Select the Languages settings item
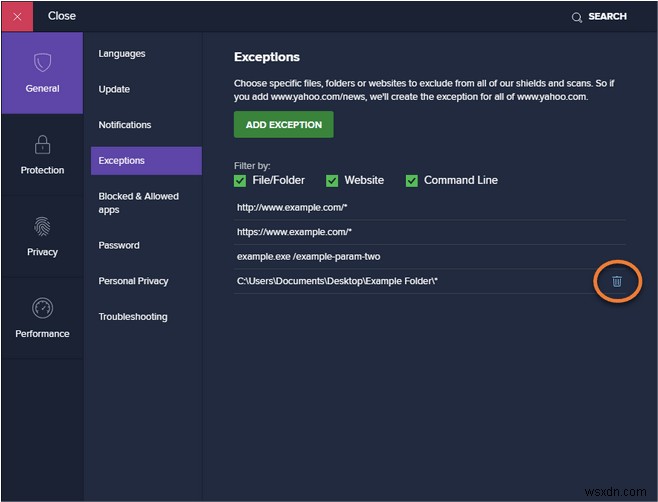 pyautogui.click(x=122, y=54)
